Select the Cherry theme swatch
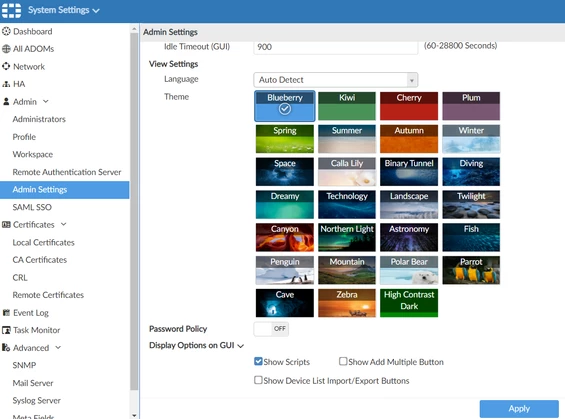Image resolution: width=565 pixels, height=419 pixels. click(409, 106)
